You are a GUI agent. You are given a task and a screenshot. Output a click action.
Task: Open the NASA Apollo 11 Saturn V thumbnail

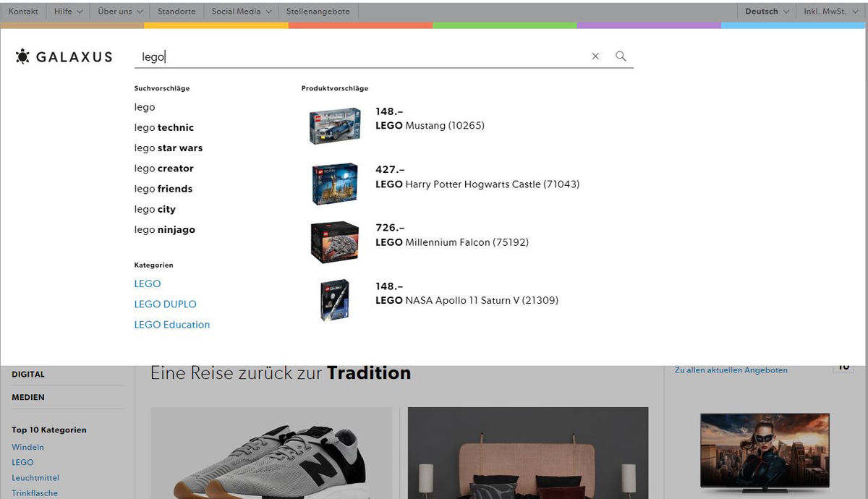tap(334, 299)
